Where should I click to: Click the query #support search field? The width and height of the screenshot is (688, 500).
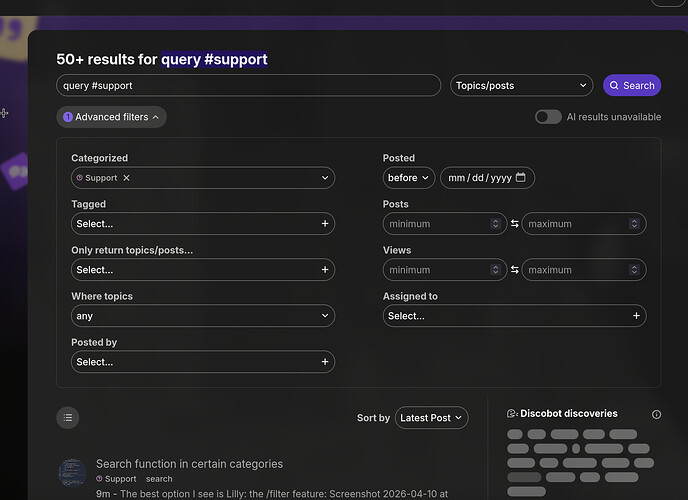(248, 85)
